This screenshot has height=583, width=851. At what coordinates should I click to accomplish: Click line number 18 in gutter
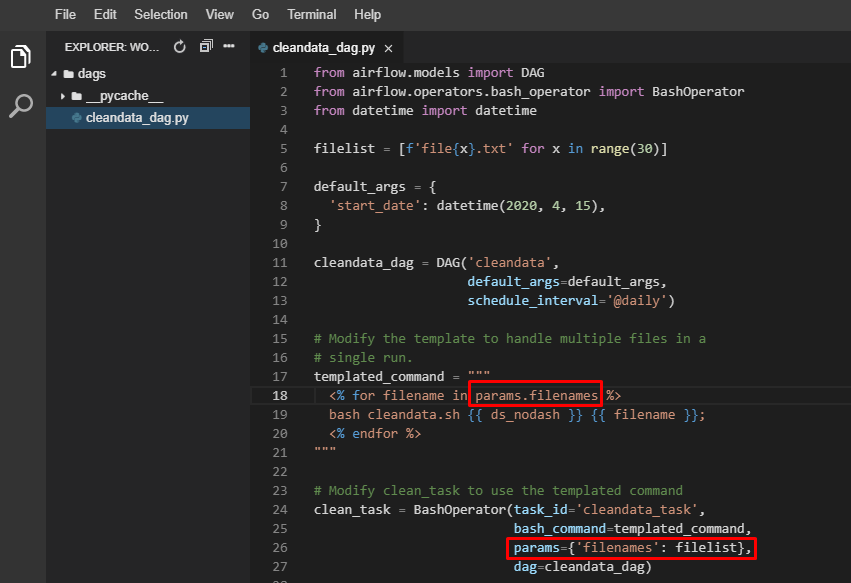click(280, 396)
